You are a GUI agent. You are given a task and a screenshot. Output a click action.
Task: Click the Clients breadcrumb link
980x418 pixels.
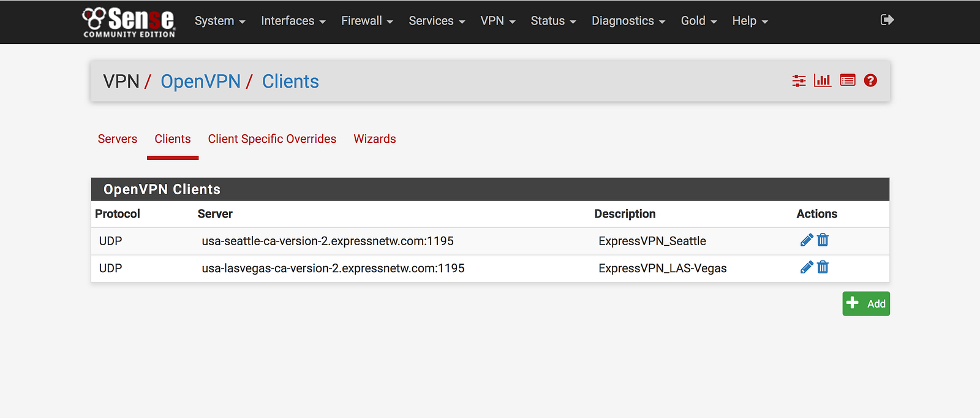pos(290,82)
